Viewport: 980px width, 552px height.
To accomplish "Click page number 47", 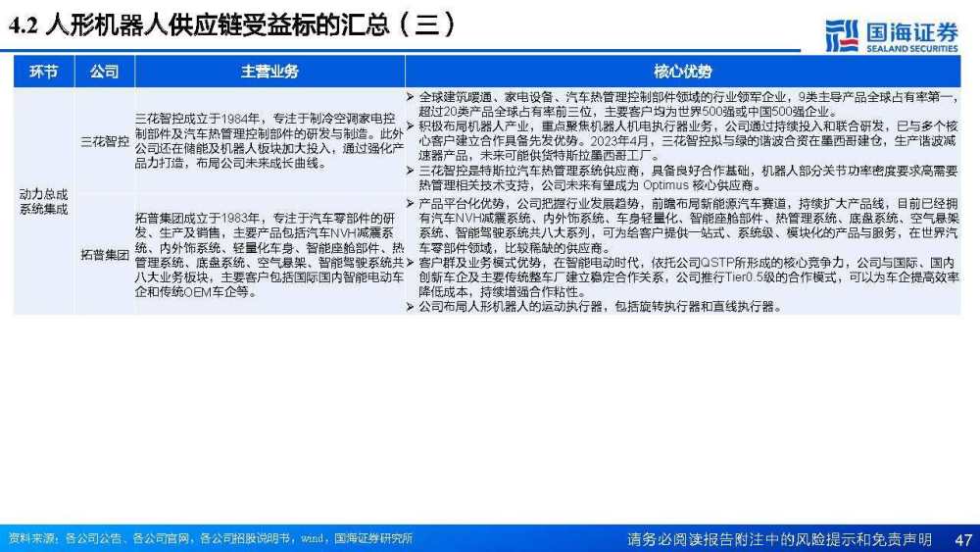I will click(963, 539).
